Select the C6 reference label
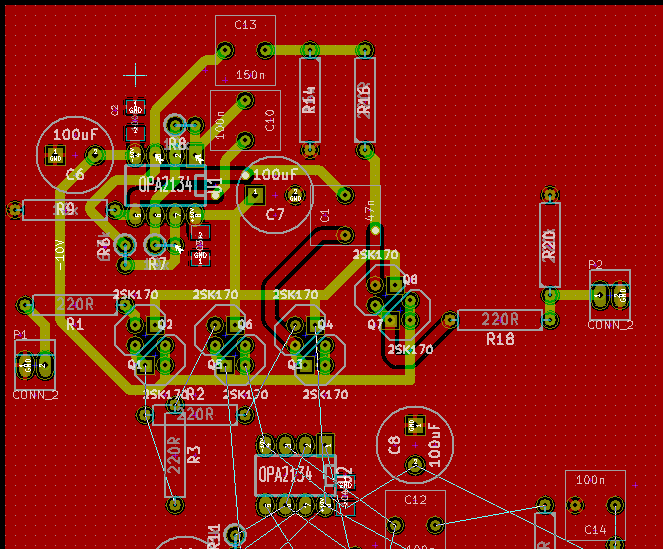The image size is (663, 549). point(75,174)
